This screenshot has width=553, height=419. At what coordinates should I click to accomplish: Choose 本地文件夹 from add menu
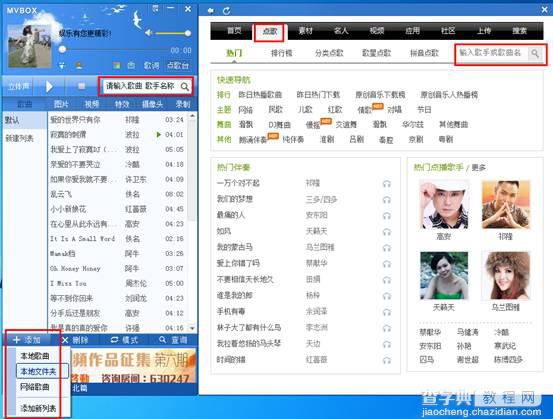click(x=42, y=371)
